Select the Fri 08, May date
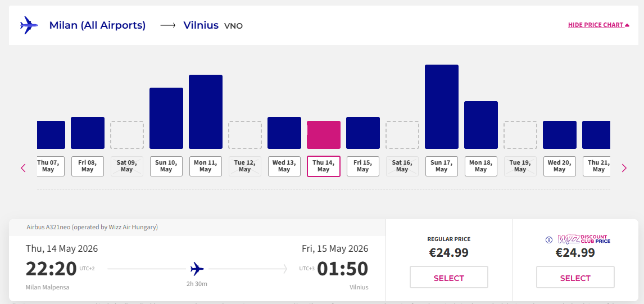The height and width of the screenshot is (304, 644). [88, 166]
